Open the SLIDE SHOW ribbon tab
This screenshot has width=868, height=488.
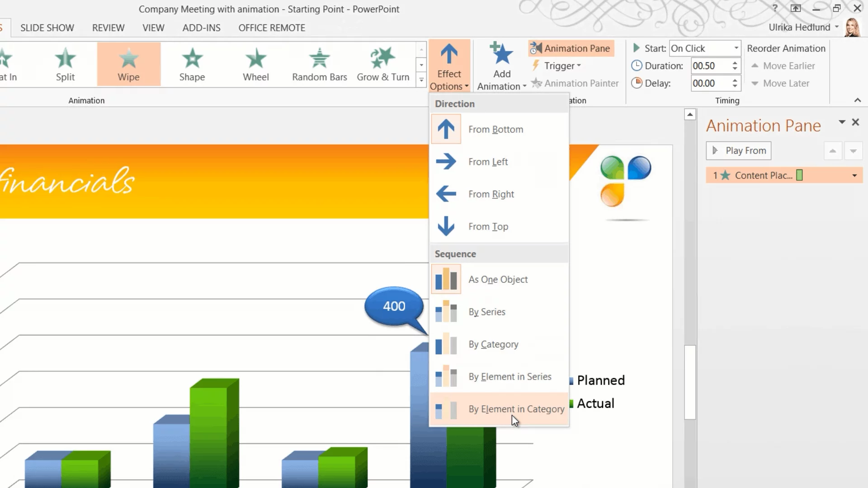pos(47,28)
